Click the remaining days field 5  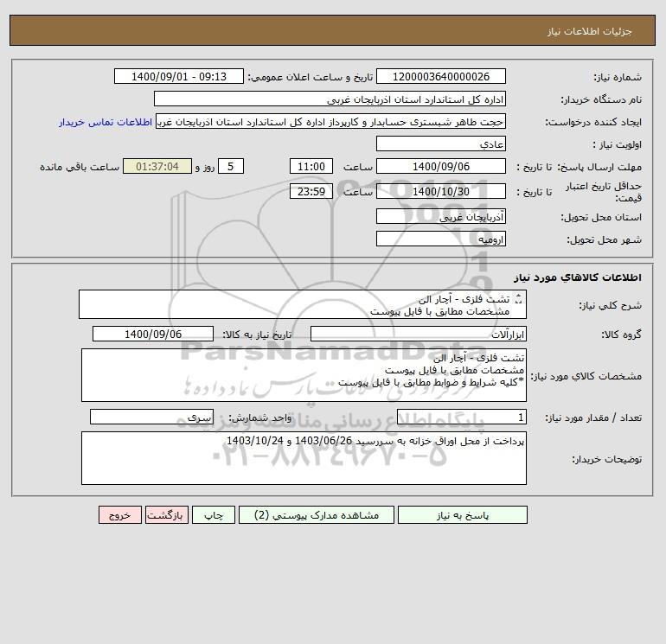(x=231, y=167)
